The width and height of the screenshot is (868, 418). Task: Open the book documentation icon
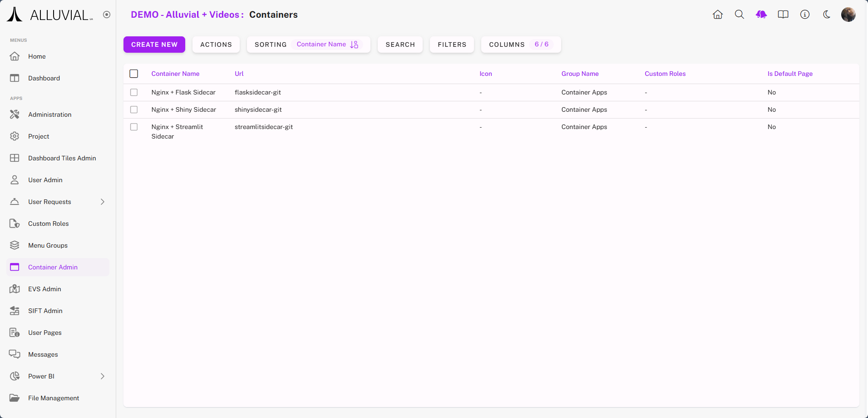[x=783, y=15]
